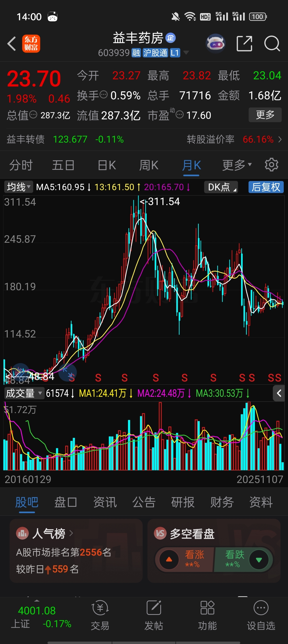This screenshot has height=644, width=288.
Task: Tap the 设自选 add-to-watchlist icon
Action: coord(261,608)
